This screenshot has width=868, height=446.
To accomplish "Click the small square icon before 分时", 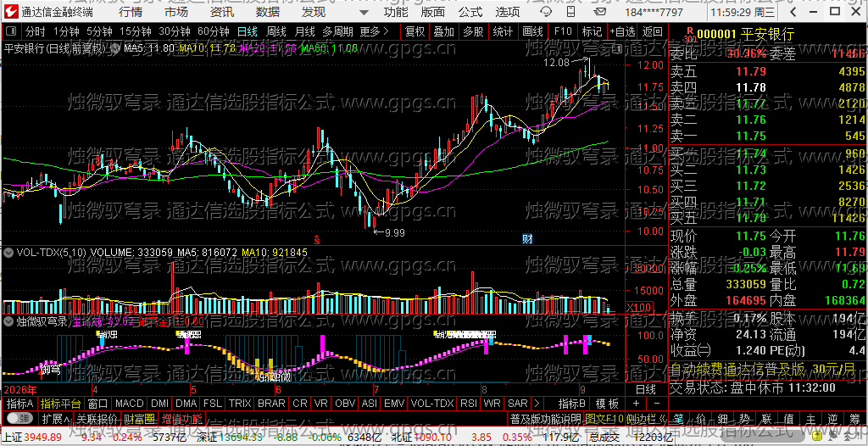I will coord(11,32).
